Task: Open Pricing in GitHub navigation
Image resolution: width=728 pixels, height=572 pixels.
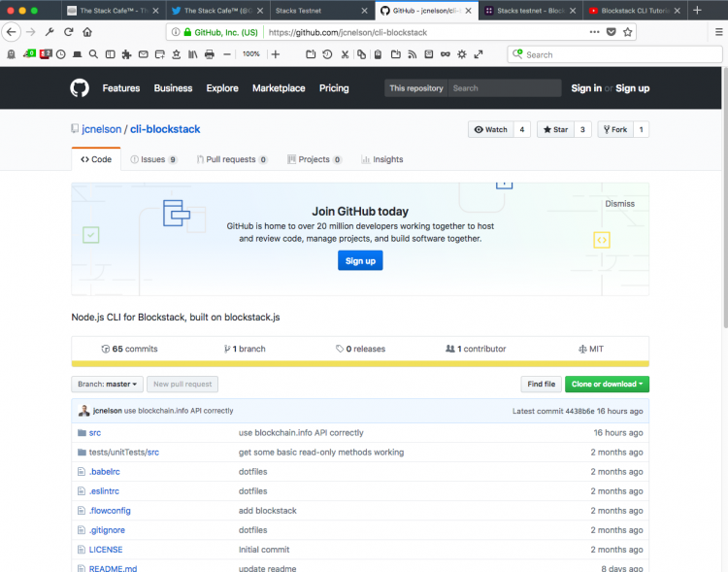Action: 334,88
